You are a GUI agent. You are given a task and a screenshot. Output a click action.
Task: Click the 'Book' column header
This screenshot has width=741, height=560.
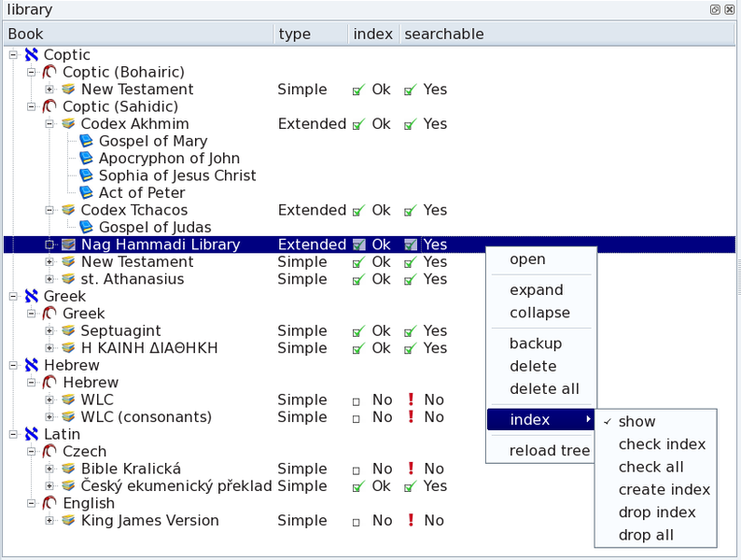tap(26, 35)
